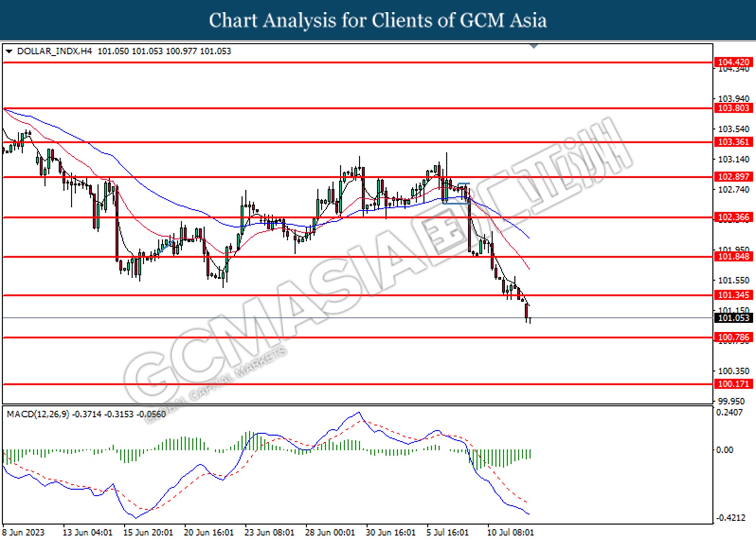Select the 102.897 price level label
The height and width of the screenshot is (540, 756).
(733, 177)
